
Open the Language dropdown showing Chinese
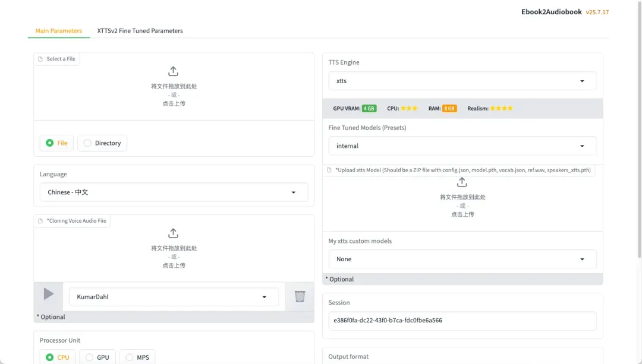pos(174,192)
